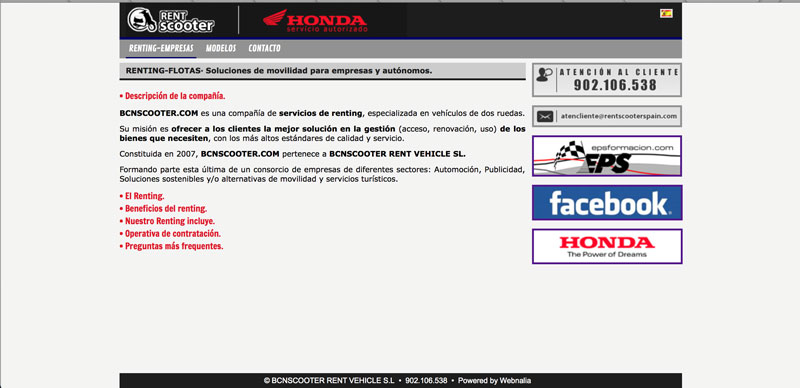
Task: Expand Operativa de contratación section
Action: click(170, 234)
